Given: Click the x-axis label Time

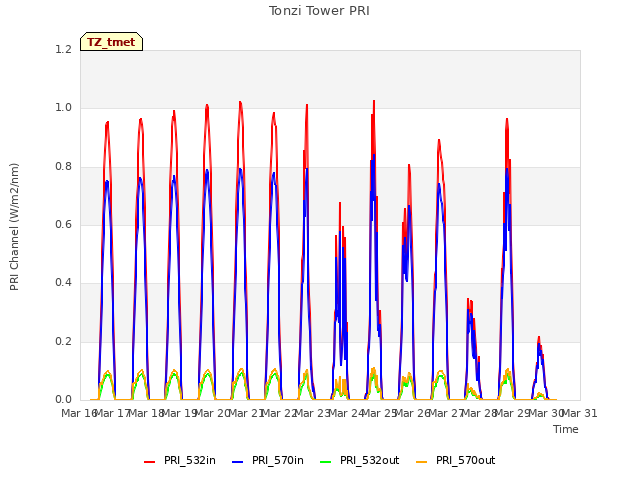Looking at the screenshot, I should (x=566, y=429).
